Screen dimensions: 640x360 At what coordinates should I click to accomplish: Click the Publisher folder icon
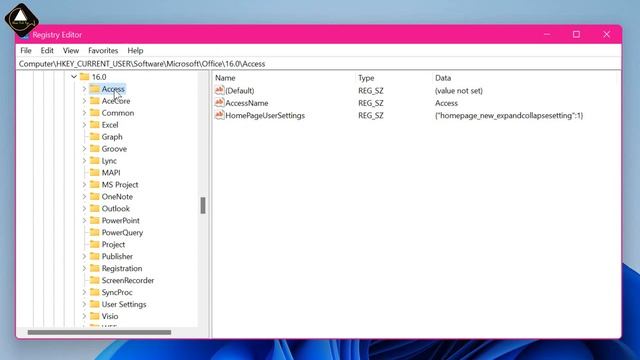pos(95,256)
